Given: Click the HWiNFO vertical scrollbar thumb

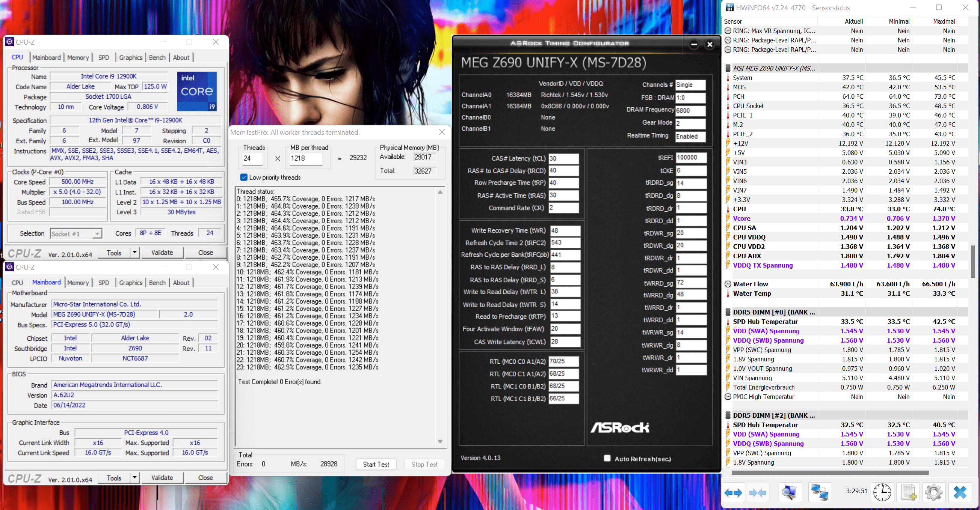Looking at the screenshot, I should [973, 262].
